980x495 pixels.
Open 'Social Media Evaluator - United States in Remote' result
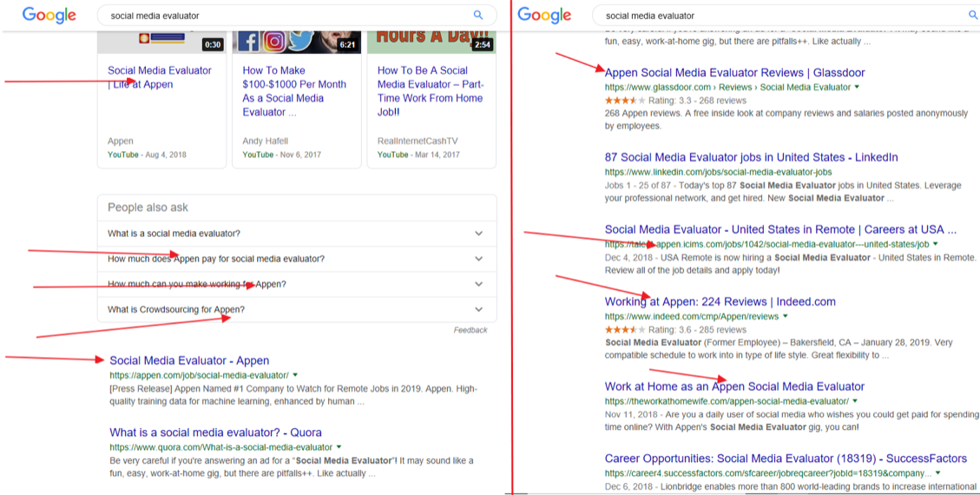pyautogui.click(x=780, y=229)
